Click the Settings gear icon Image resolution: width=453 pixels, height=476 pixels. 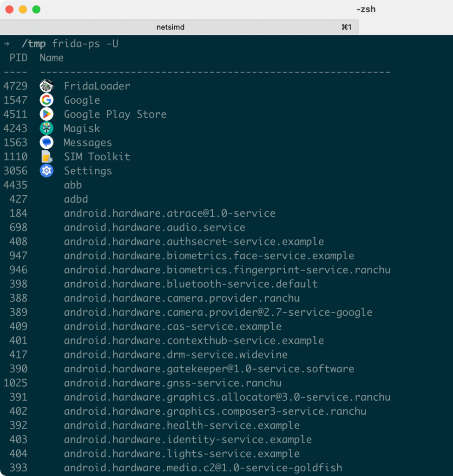point(46,171)
